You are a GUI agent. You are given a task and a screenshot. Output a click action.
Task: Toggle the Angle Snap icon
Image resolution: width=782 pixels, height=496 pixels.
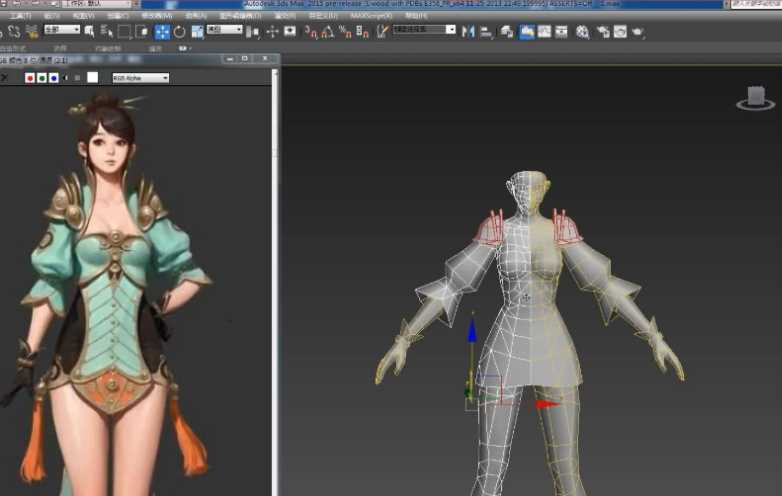coord(329,31)
